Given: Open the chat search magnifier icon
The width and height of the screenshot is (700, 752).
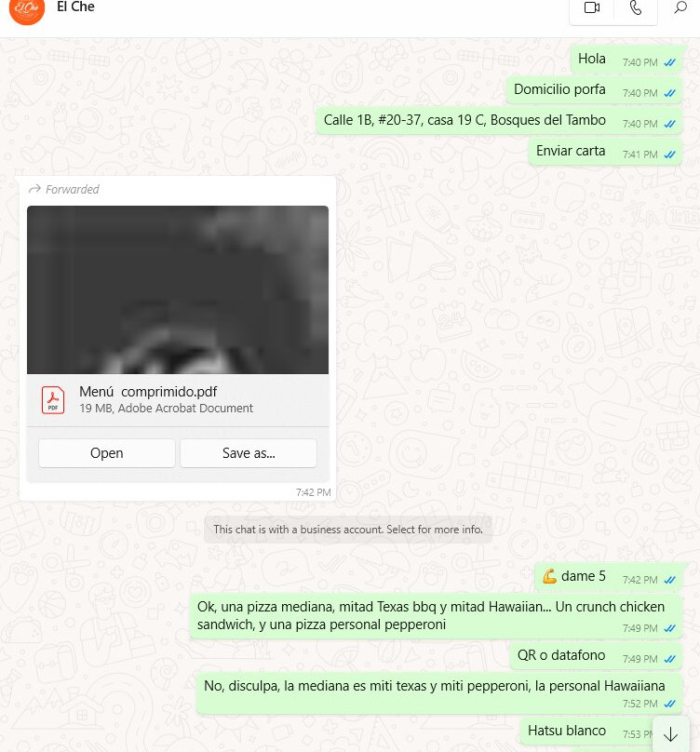Looking at the screenshot, I should (x=680, y=7).
